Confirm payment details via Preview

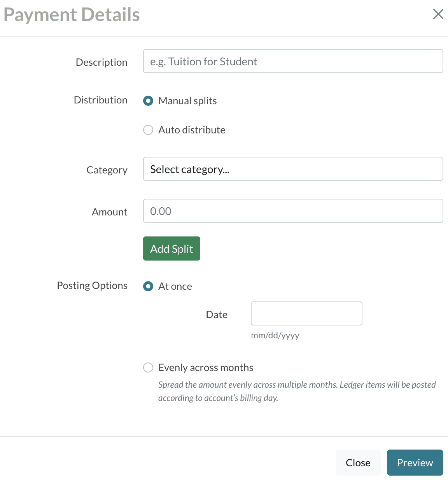coord(415,462)
